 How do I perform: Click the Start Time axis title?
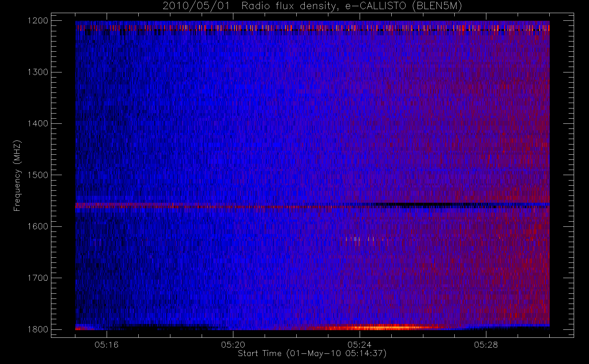pyautogui.click(x=312, y=353)
